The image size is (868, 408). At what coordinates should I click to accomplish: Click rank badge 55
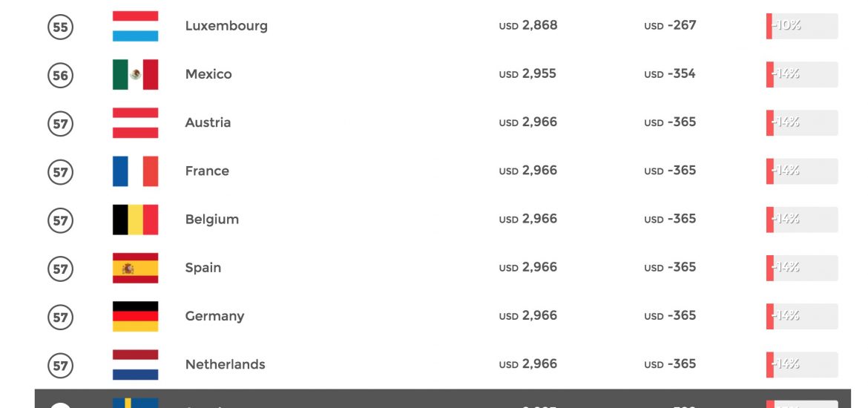tap(60, 27)
